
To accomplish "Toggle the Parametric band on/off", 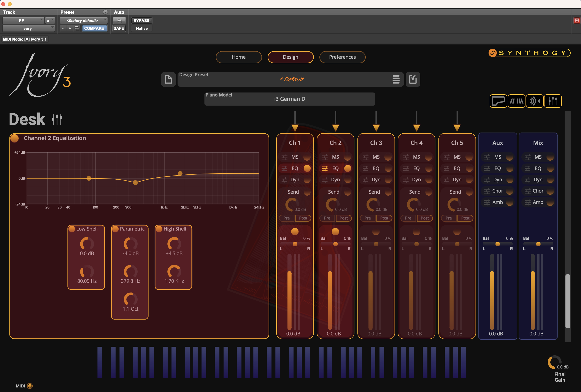I will click(115, 229).
